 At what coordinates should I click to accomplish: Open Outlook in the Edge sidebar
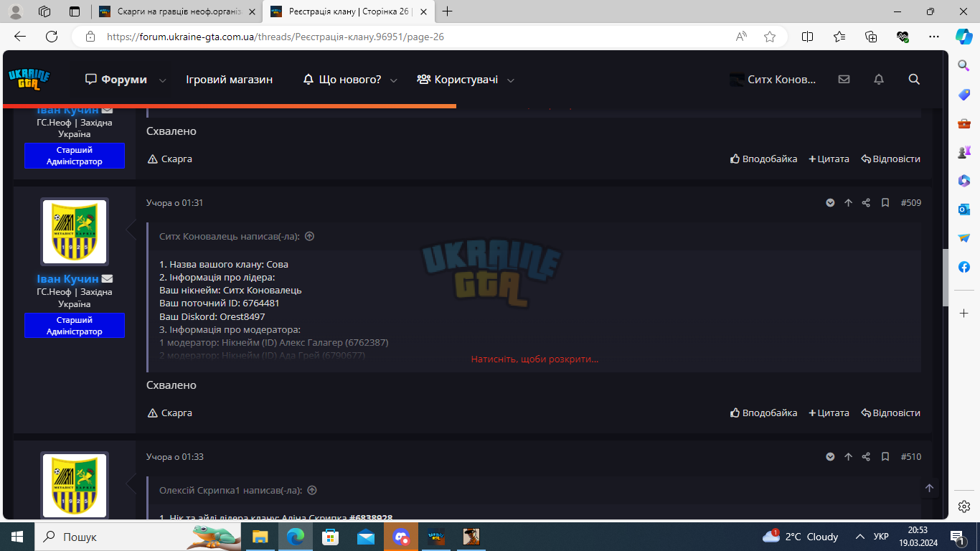964,209
